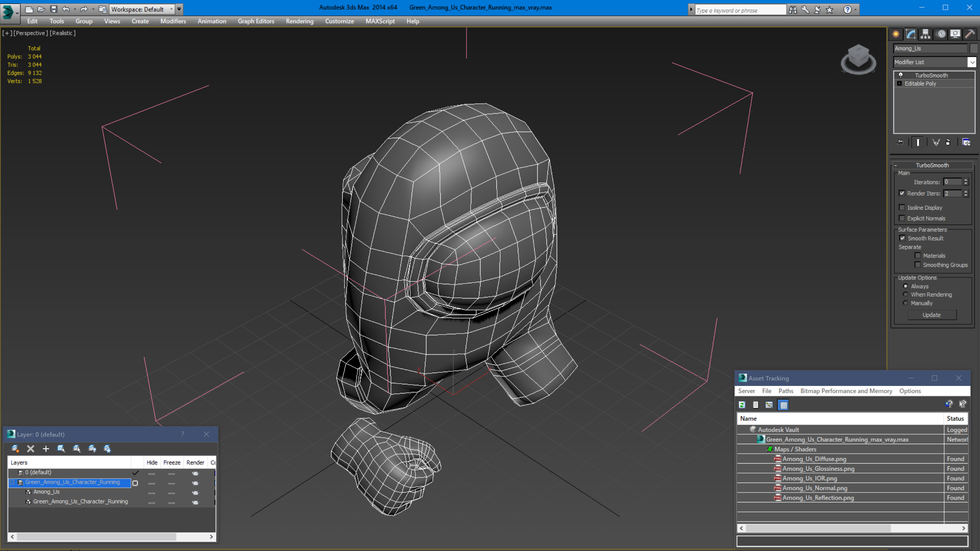Open the undo history dropdown arrow

pos(75,9)
